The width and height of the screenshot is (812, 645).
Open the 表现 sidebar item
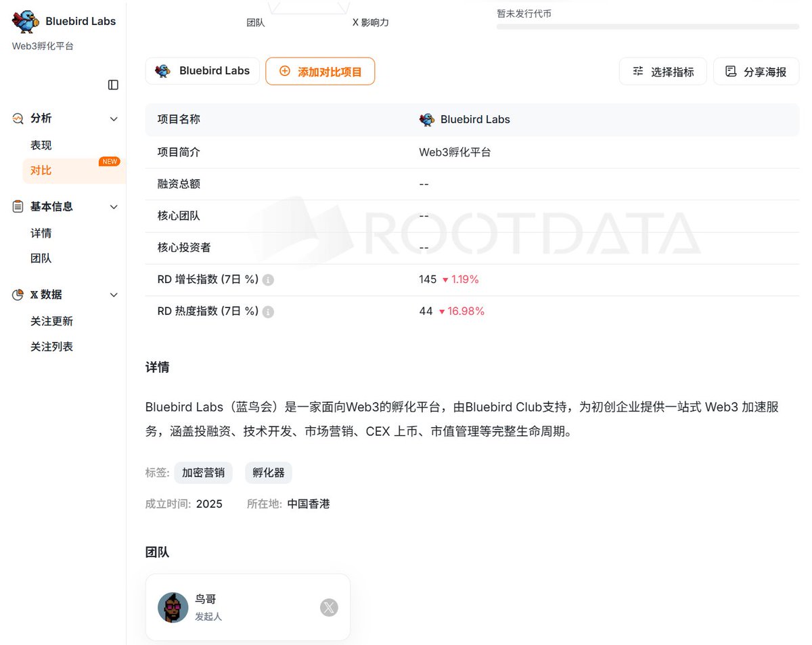click(x=41, y=146)
